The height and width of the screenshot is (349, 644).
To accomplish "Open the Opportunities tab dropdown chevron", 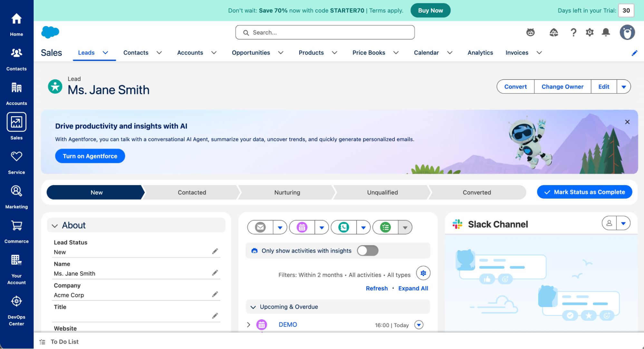I will pyautogui.click(x=281, y=53).
